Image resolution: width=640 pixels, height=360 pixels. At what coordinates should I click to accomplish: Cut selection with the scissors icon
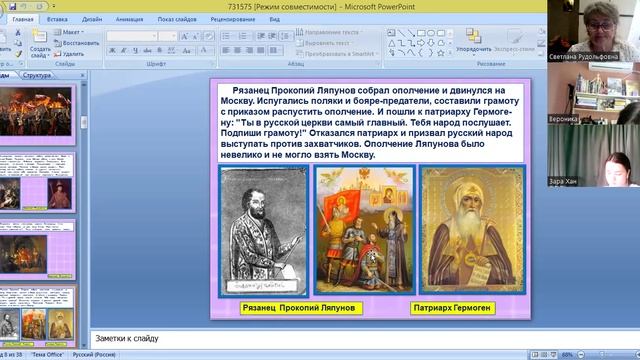(18, 33)
